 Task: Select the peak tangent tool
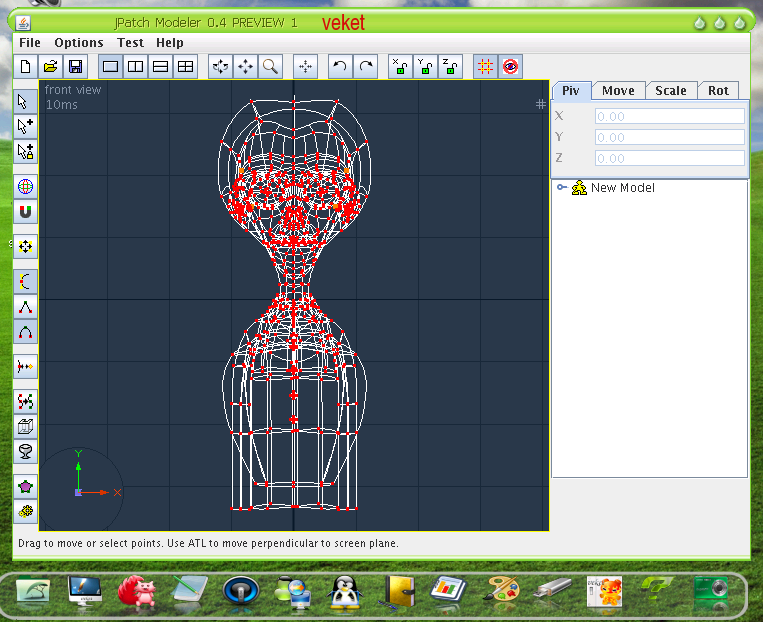[25, 281]
